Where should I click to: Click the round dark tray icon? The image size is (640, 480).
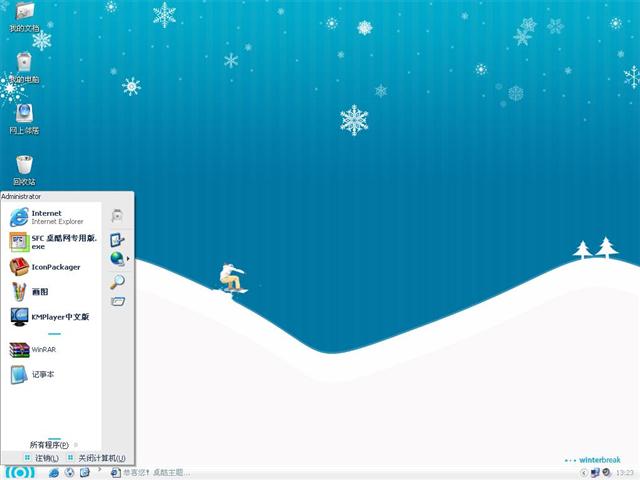click(607, 473)
